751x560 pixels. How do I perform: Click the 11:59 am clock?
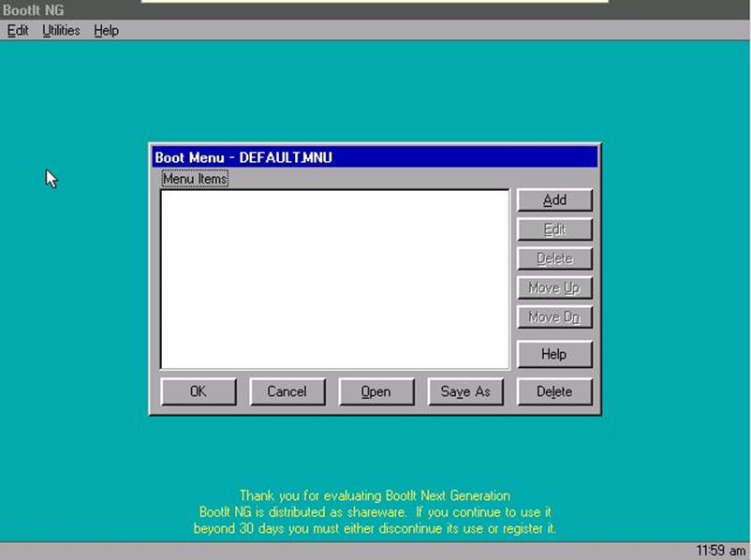click(720, 551)
